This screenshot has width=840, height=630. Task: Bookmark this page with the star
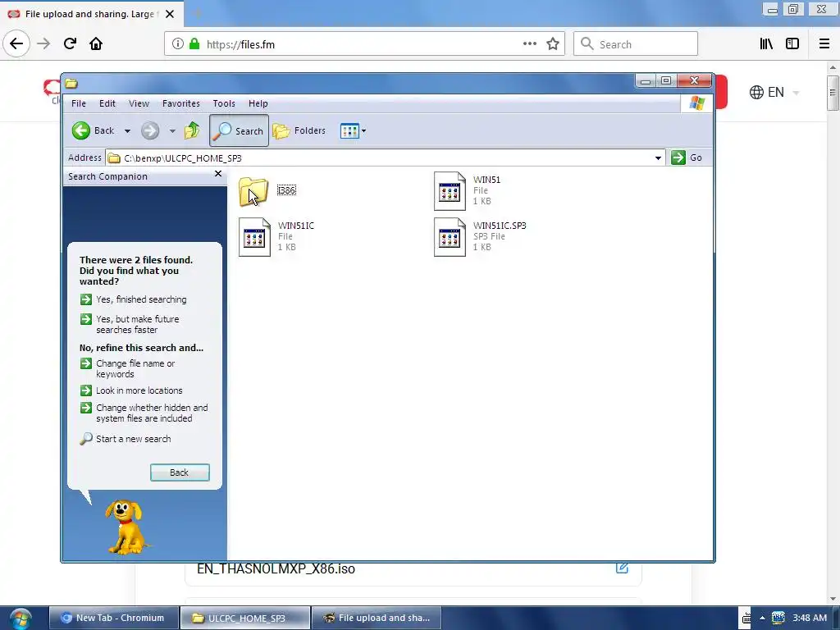point(553,44)
